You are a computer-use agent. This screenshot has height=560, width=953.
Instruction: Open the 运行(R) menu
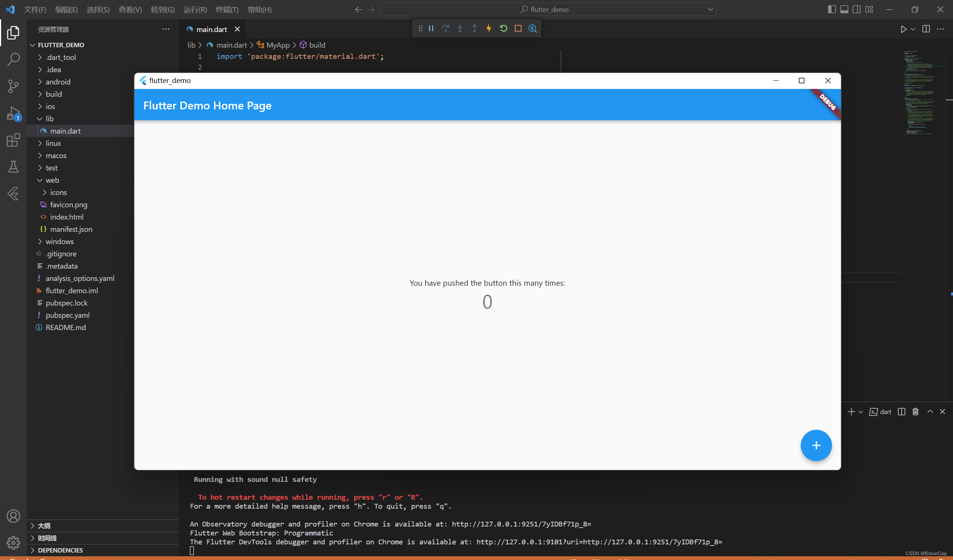tap(195, 9)
